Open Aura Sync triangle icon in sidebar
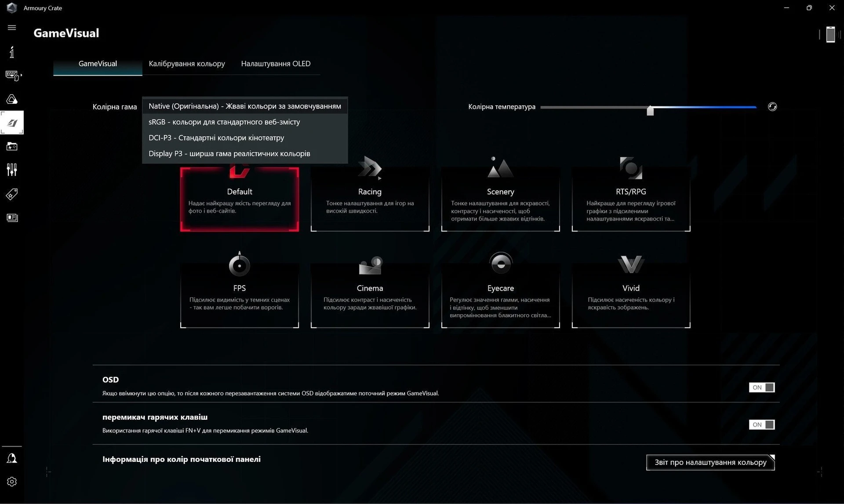The height and width of the screenshot is (504, 844). (12, 99)
